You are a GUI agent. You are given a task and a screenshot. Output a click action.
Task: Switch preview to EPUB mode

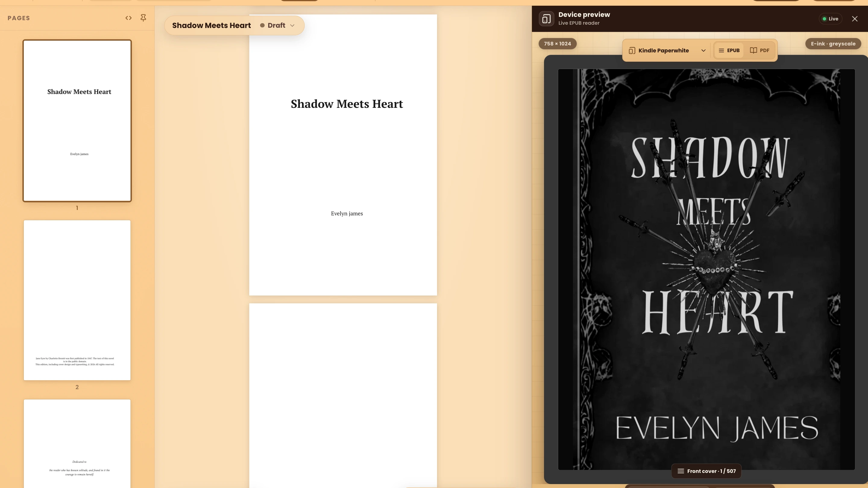coord(729,51)
